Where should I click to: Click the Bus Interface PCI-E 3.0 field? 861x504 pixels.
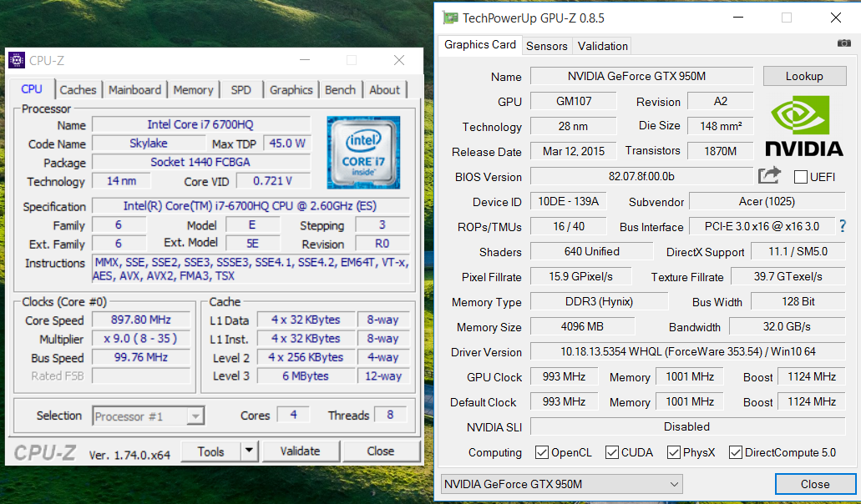tap(762, 226)
